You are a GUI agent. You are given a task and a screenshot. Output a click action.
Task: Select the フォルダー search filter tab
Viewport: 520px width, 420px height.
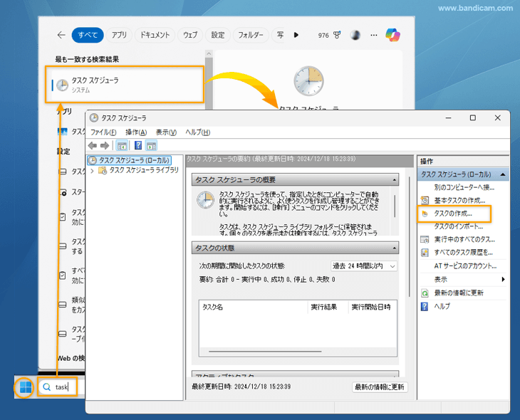250,35
